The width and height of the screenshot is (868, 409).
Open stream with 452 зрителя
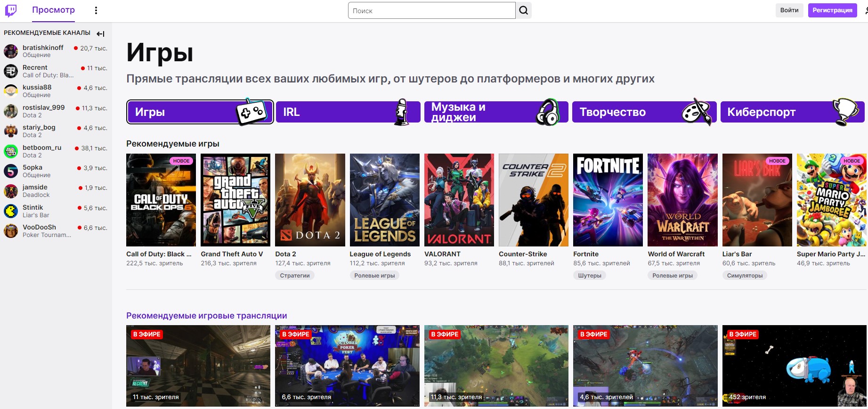(795, 366)
